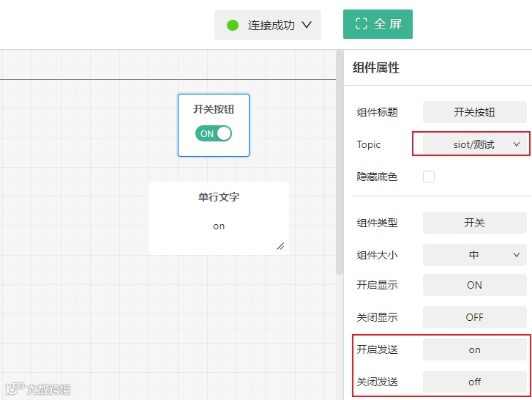Click the 'on' value in 单行文字 widget
Viewport: 532px width, 400px height.
click(x=219, y=226)
